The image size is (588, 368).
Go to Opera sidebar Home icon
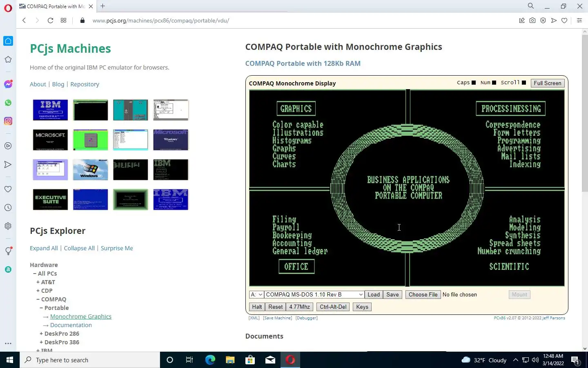[x=8, y=41]
